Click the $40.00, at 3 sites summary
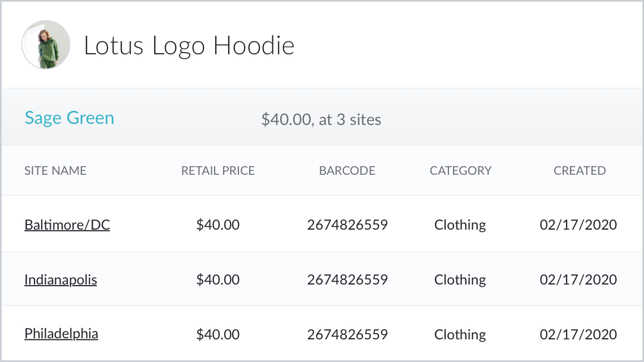The height and width of the screenshot is (362, 644). tap(321, 120)
